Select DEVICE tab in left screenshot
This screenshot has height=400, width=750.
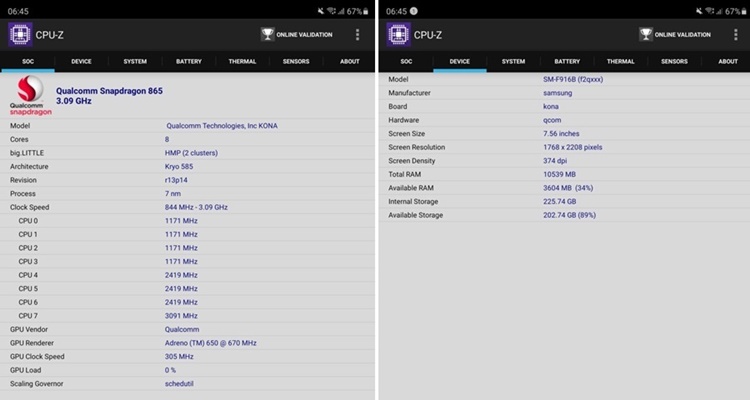point(81,61)
